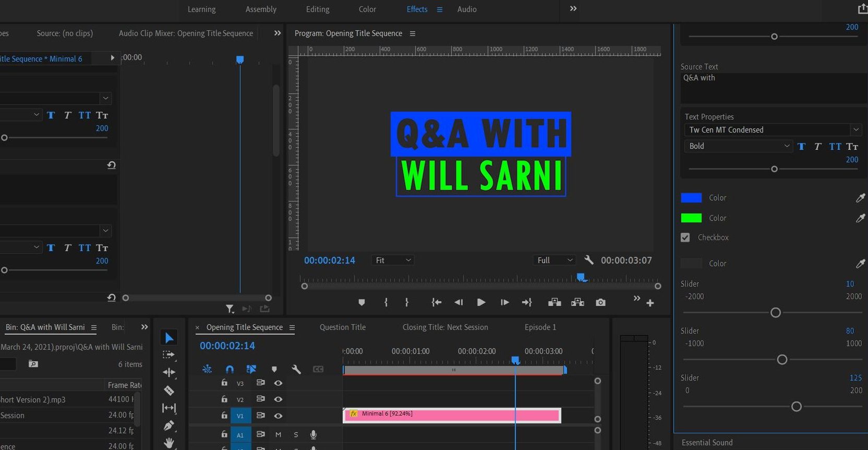
Task: Step back one frame in Program monitor
Action: coord(459,302)
